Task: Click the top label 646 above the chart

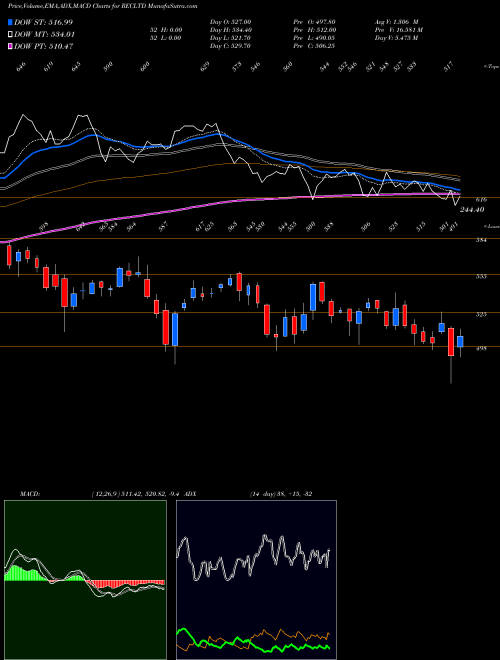Action: pos(21,67)
